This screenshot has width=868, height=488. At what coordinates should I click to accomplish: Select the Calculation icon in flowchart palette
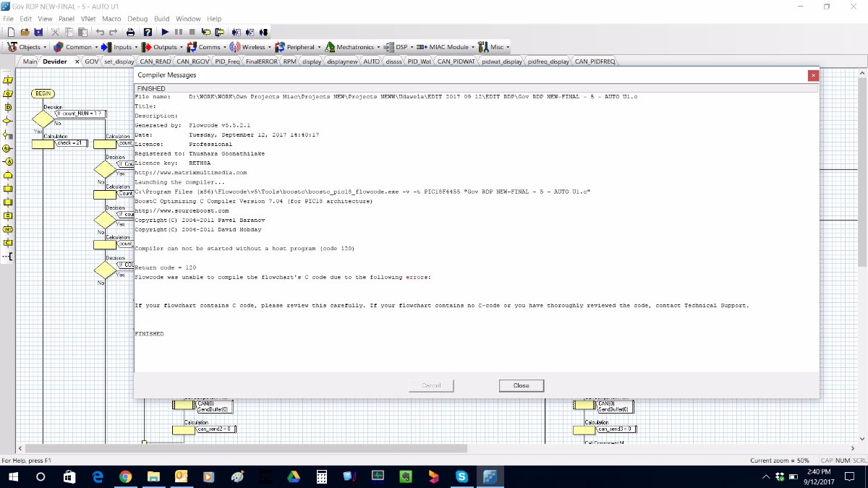(8, 215)
